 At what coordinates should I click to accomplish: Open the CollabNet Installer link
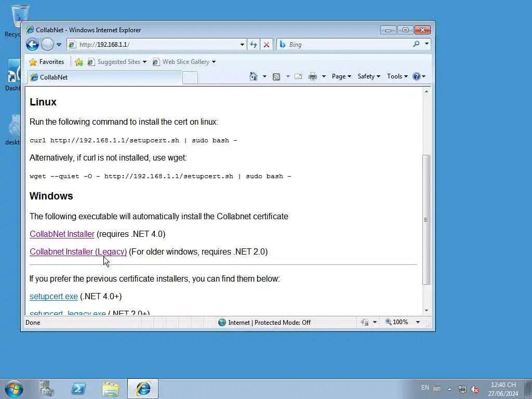click(x=62, y=234)
